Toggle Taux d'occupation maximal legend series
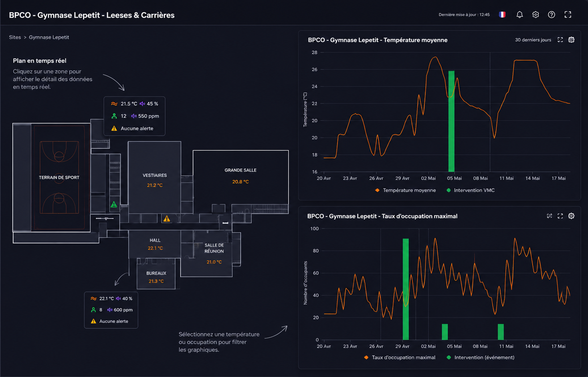 [x=399, y=357]
